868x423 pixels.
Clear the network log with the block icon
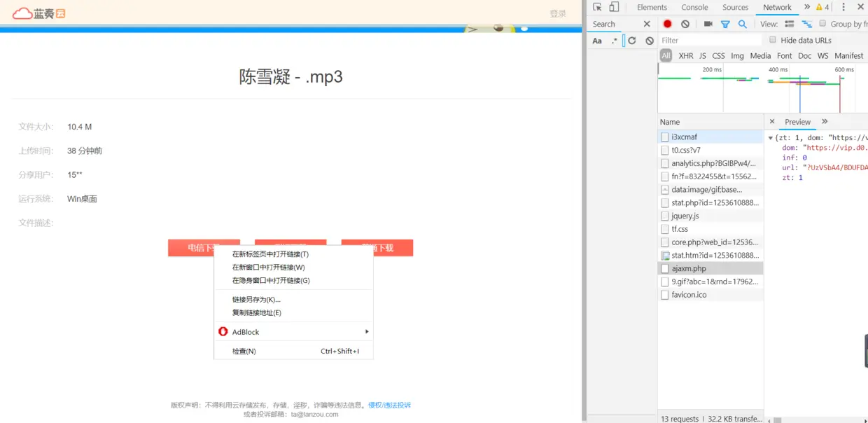click(x=685, y=24)
